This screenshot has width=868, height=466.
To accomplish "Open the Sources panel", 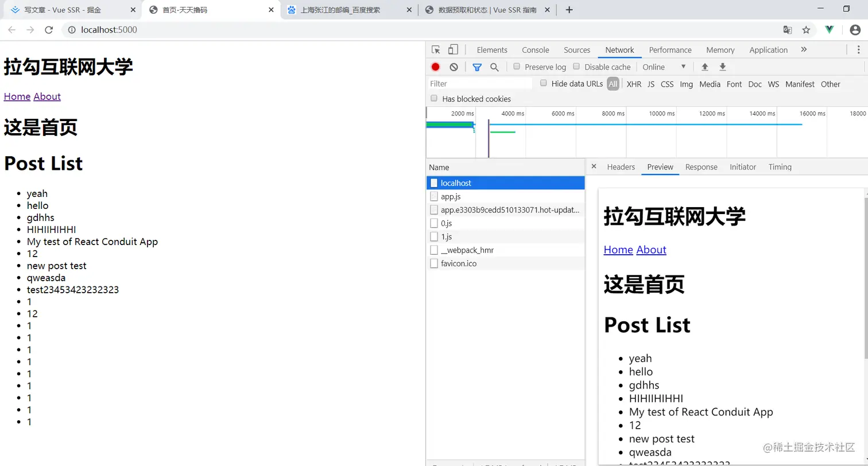I will point(577,50).
